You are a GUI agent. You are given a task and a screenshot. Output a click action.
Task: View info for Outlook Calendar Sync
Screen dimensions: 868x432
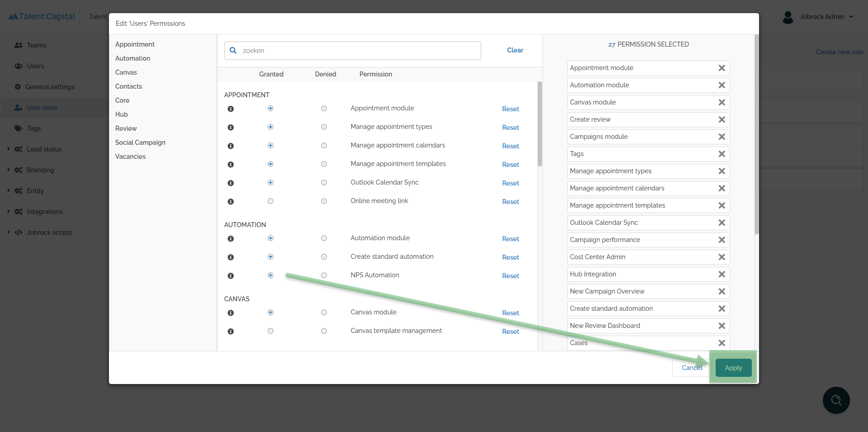tap(231, 183)
